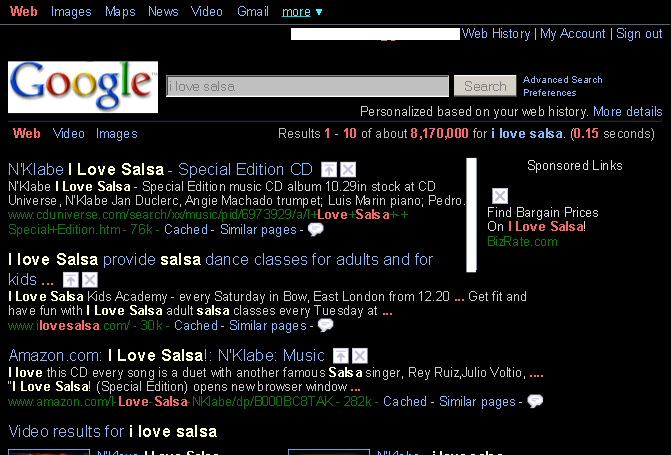Image resolution: width=671 pixels, height=455 pixels.
Task: Remove the salsa dance classes result
Action: (90, 280)
